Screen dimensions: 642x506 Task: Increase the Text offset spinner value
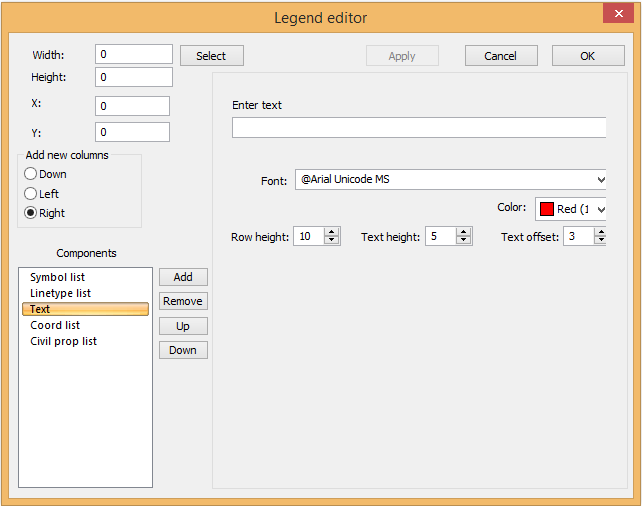[x=600, y=232]
